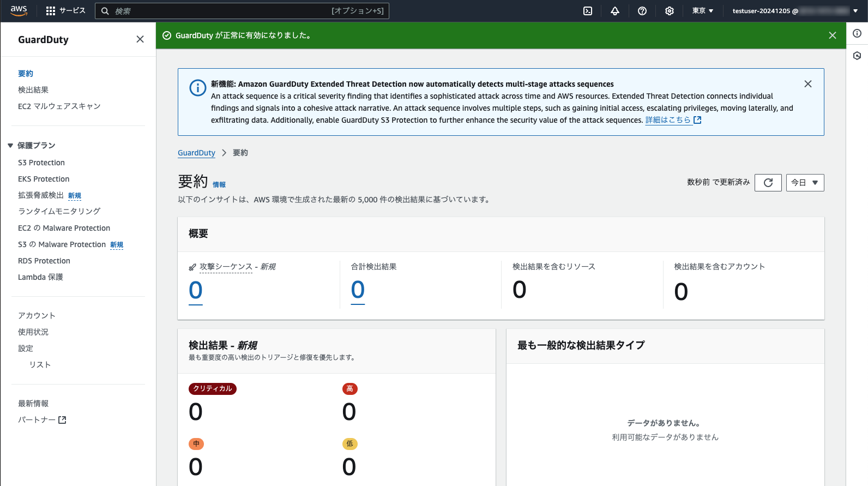Open S3 Protection page
This screenshot has width=868, height=486.
coord(41,163)
